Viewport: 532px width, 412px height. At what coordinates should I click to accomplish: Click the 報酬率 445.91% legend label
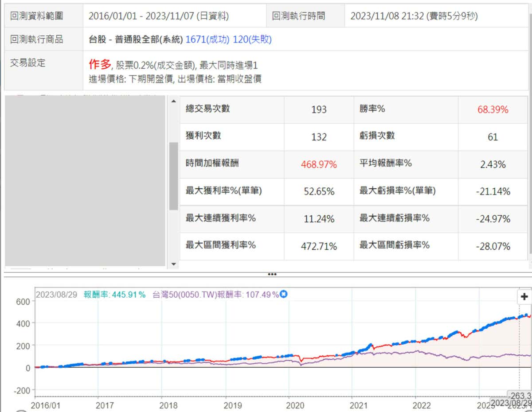(114, 295)
